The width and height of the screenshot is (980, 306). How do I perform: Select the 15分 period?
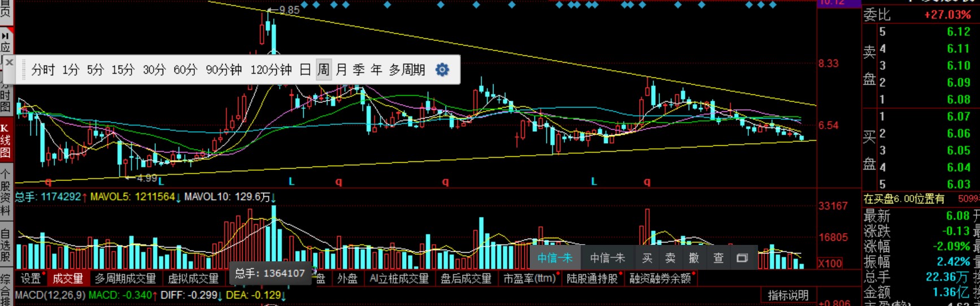(x=123, y=70)
